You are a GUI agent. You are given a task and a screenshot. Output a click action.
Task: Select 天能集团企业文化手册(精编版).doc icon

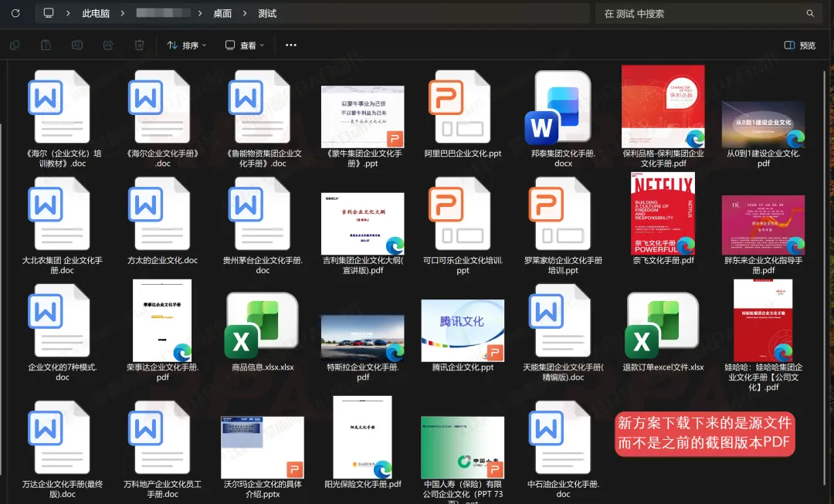560,320
